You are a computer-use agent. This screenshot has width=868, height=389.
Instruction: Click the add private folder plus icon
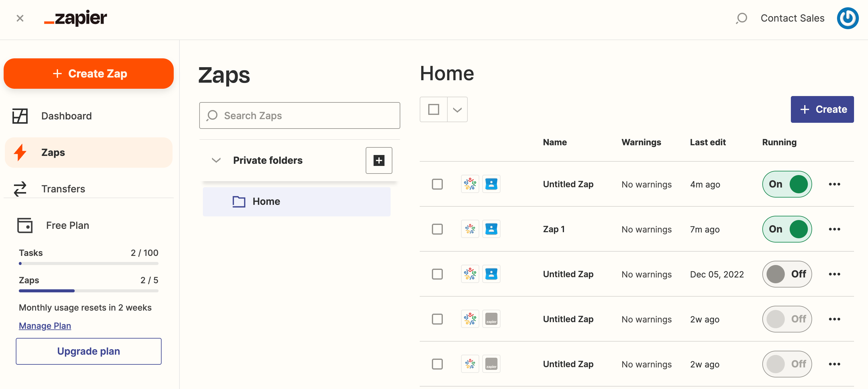coord(379,160)
